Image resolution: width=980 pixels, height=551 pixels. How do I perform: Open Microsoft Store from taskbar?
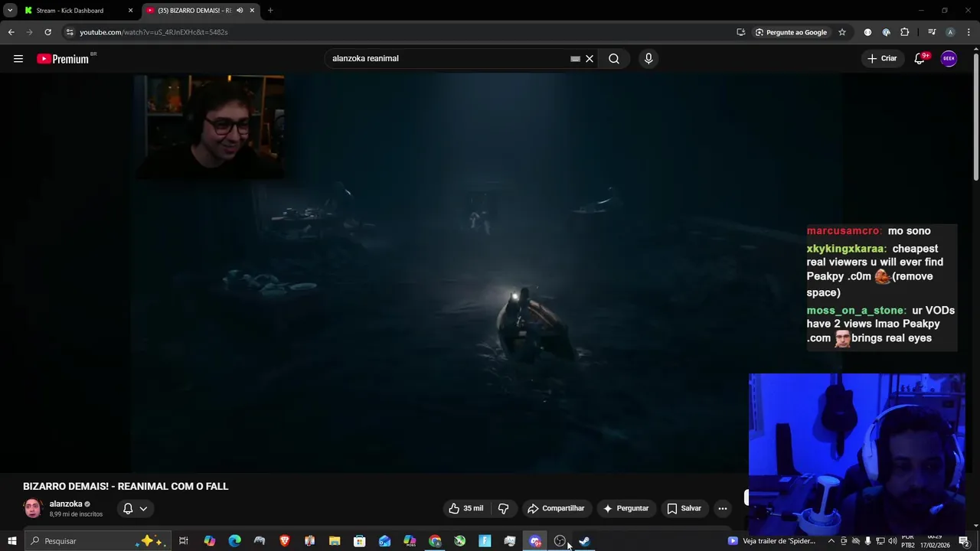point(360,541)
